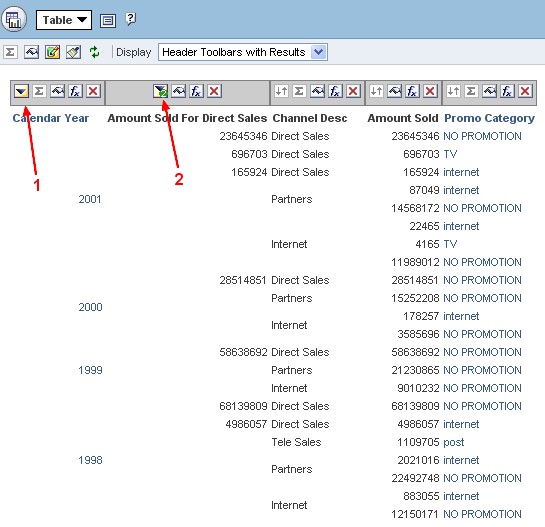
Task: Delete the Channel Desc column with red X
Action: [x=353, y=91]
